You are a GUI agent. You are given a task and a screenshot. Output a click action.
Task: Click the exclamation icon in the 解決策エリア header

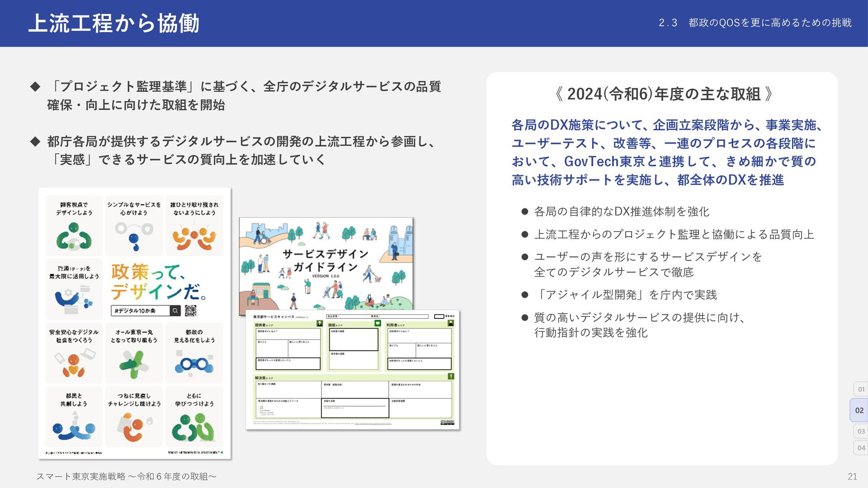451,376
